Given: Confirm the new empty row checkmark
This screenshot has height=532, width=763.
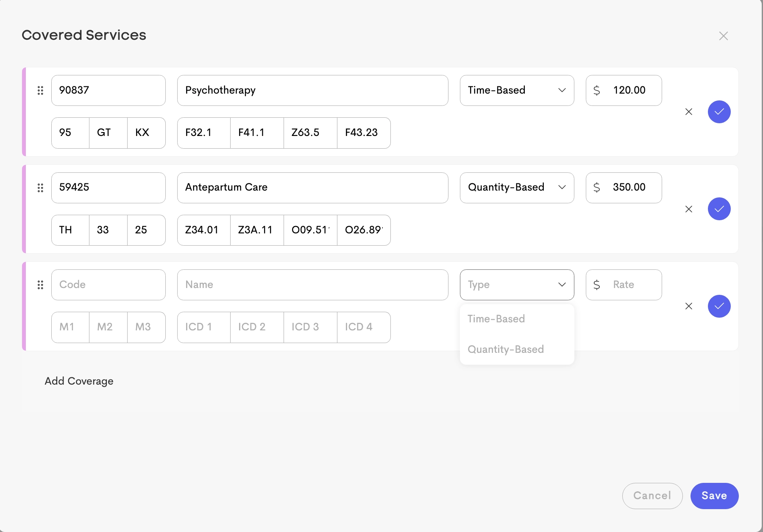Looking at the screenshot, I should pyautogui.click(x=719, y=306).
